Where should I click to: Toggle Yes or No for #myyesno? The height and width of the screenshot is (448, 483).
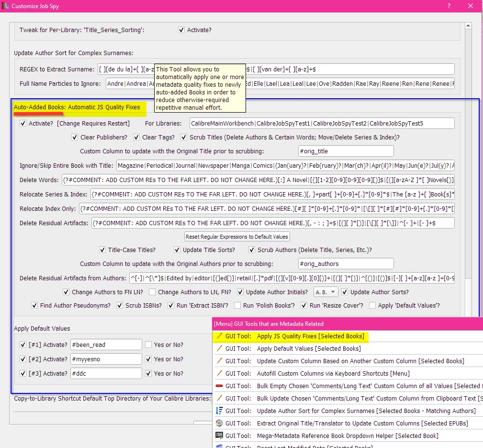coord(148,359)
